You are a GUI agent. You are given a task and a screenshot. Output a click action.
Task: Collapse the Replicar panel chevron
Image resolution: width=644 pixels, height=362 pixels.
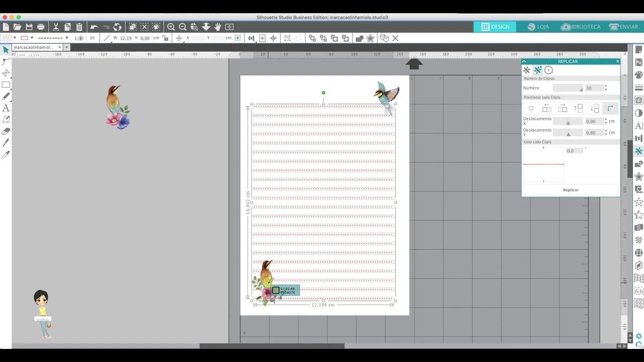click(524, 61)
